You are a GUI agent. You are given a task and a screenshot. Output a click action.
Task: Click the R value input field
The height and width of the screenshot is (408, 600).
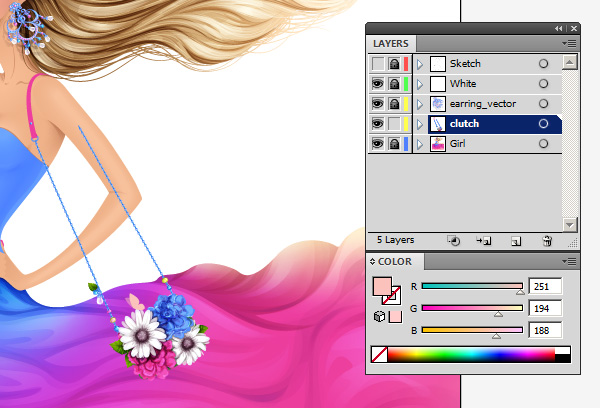pos(544,286)
